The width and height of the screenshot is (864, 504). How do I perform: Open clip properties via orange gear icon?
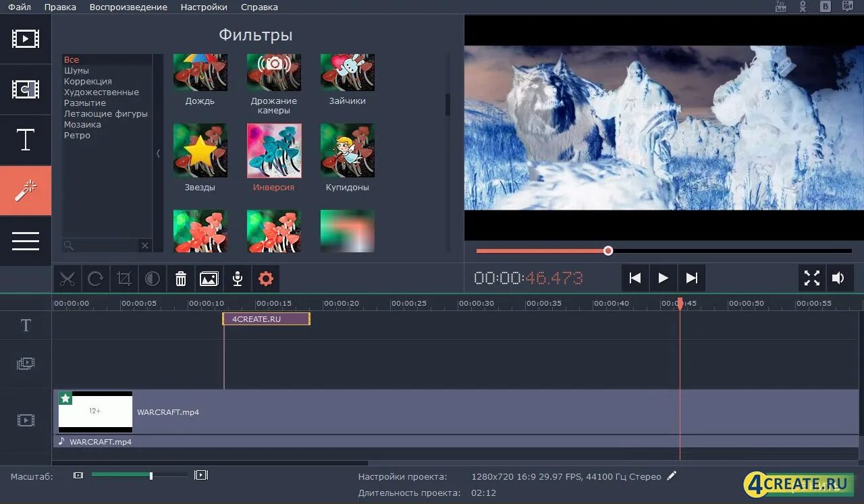[x=266, y=278]
